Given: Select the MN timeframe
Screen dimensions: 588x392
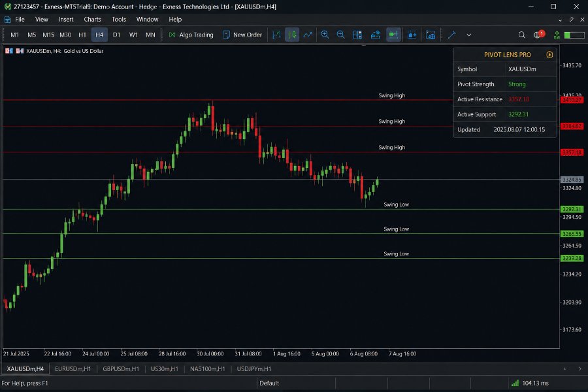Looking at the screenshot, I should 150,35.
